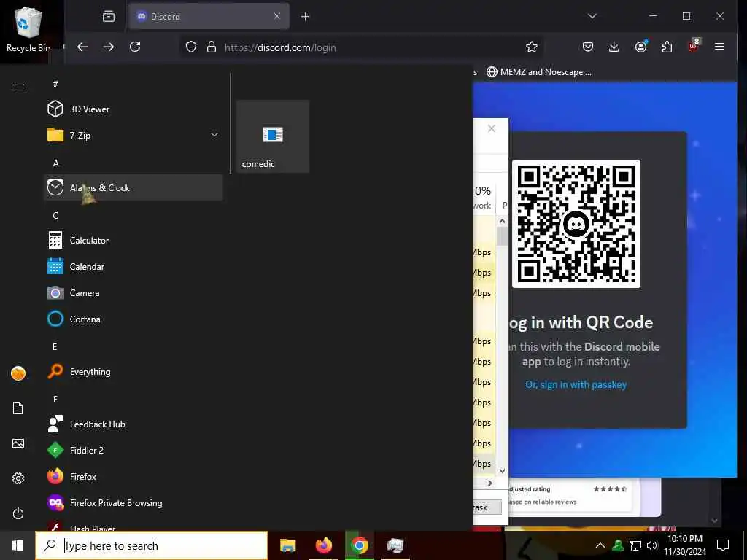Viewport: 747px width, 560px height.
Task: Open the user account icon in Start
Action: [x=18, y=373]
